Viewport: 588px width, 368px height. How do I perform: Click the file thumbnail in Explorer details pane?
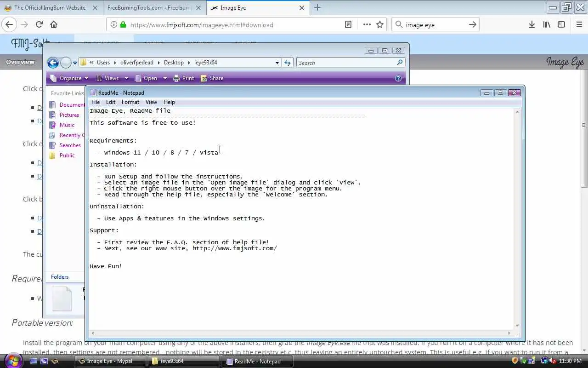coord(62,299)
